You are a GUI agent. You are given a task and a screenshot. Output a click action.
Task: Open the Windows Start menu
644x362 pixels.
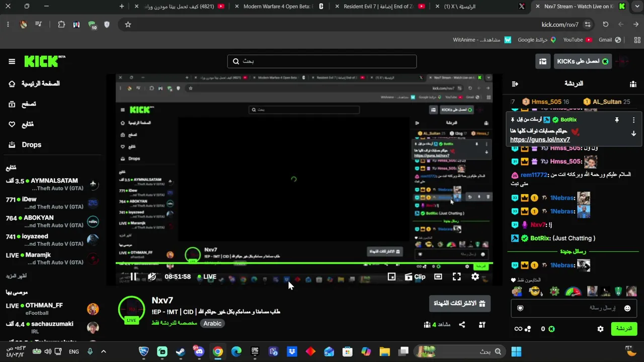coord(516,351)
